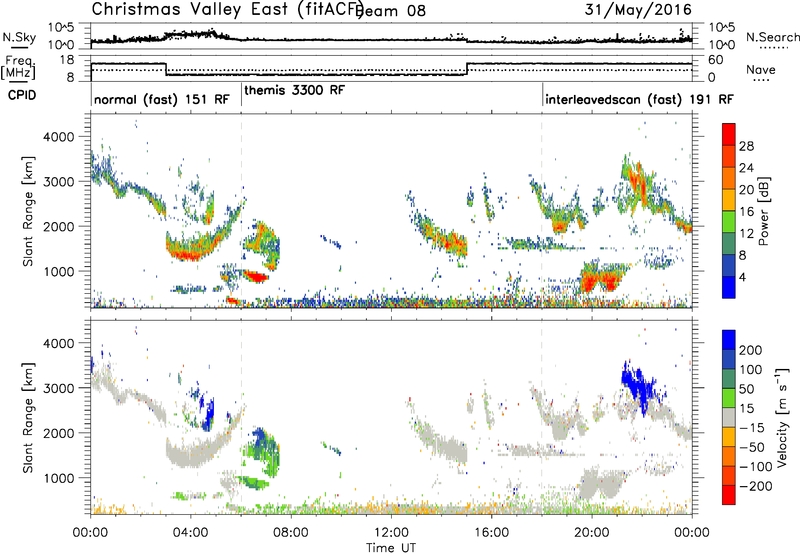Click the "Time UT" x-axis label

pyautogui.click(x=391, y=548)
